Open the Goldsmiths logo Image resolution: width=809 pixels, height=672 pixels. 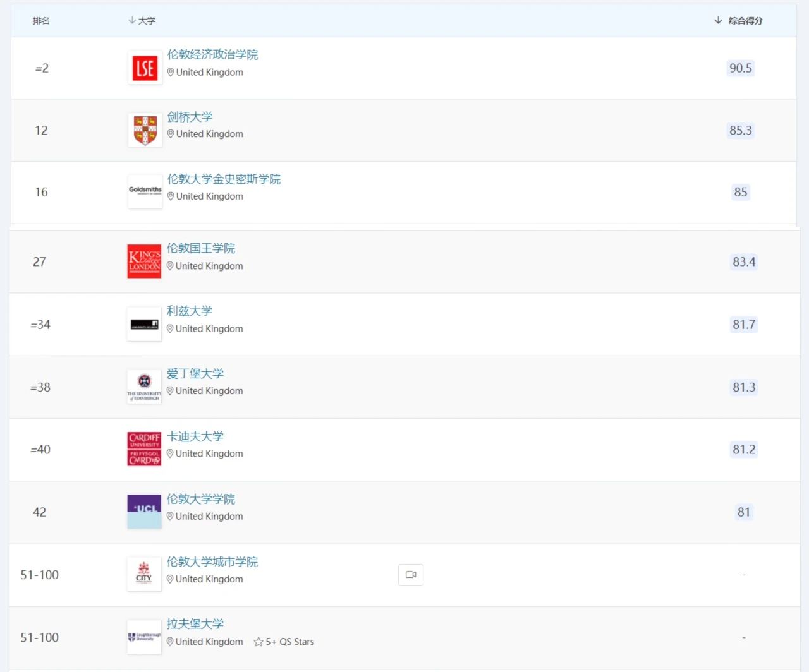point(145,191)
